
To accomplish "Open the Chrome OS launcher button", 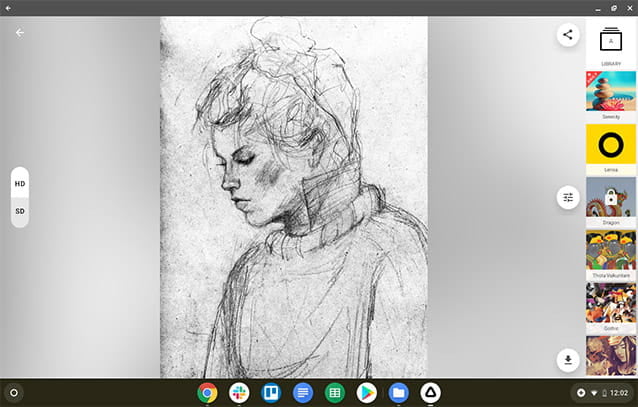I will coord(14,393).
